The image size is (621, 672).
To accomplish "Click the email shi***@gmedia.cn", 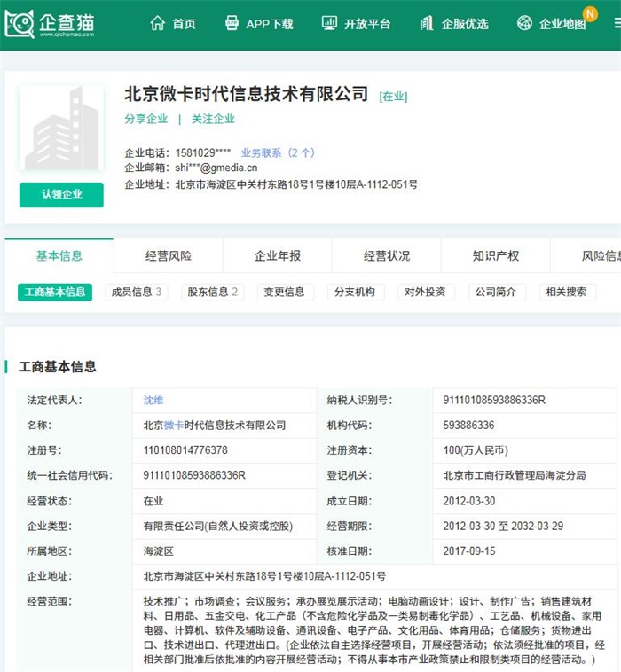I will [x=216, y=168].
